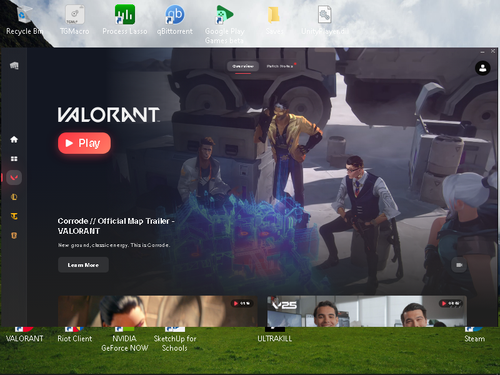This screenshot has width=500, height=375.
Task: Open the My Games grid icon
Action: point(14,159)
